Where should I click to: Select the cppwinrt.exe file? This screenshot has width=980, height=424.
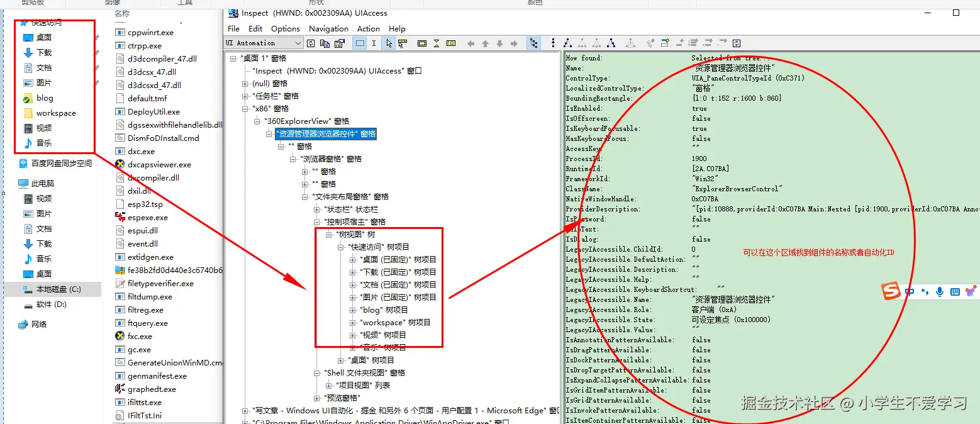coord(150,33)
